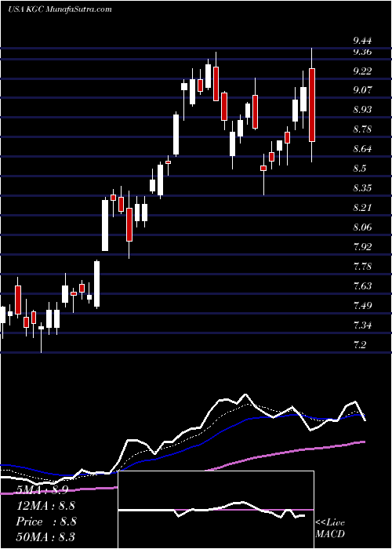
Task: Click the 7.2 price axis label
Action: (359, 346)
